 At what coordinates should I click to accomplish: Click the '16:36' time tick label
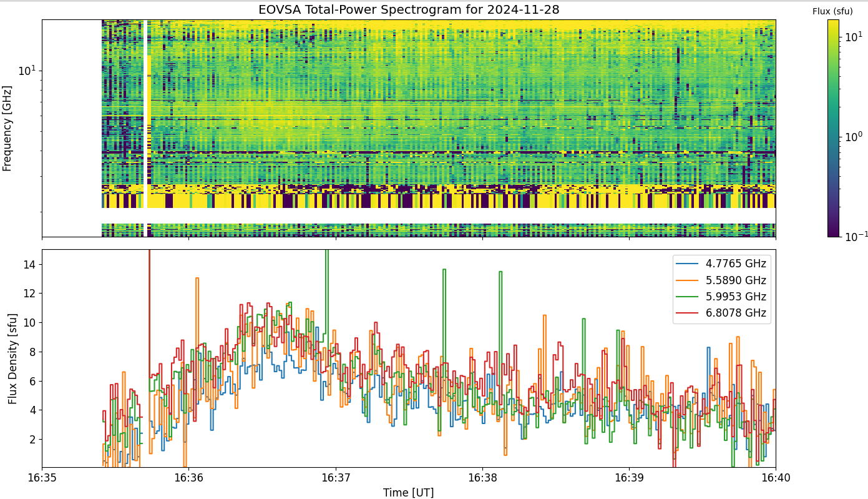point(188,478)
